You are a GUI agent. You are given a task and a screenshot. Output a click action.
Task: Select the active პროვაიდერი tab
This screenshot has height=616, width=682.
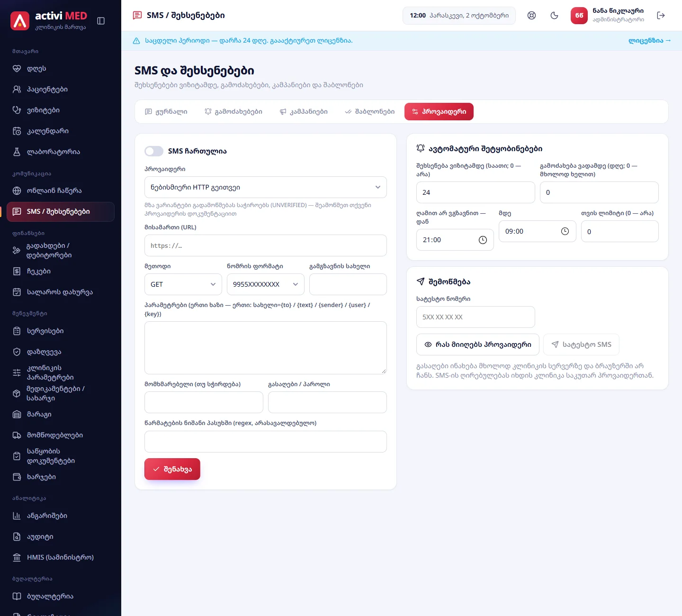coord(439,112)
